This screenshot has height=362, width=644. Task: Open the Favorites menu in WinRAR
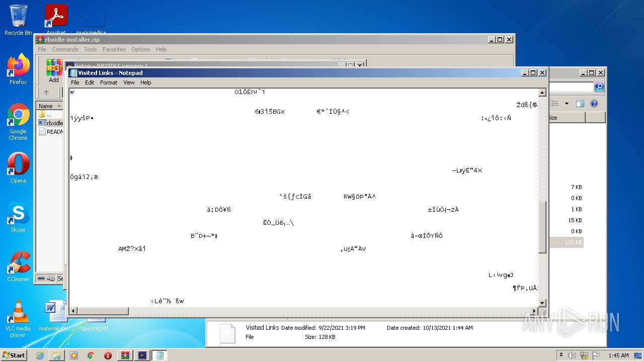pos(114,49)
